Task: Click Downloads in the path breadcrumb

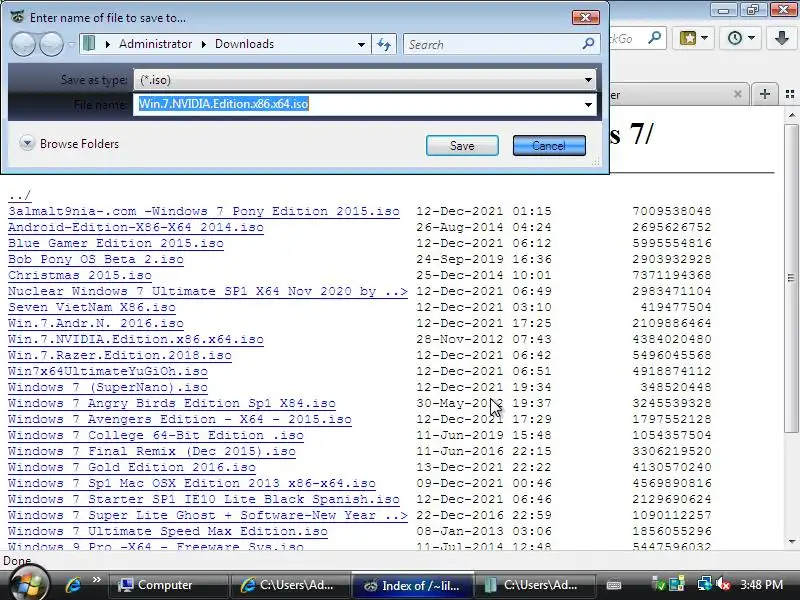Action: (244, 44)
